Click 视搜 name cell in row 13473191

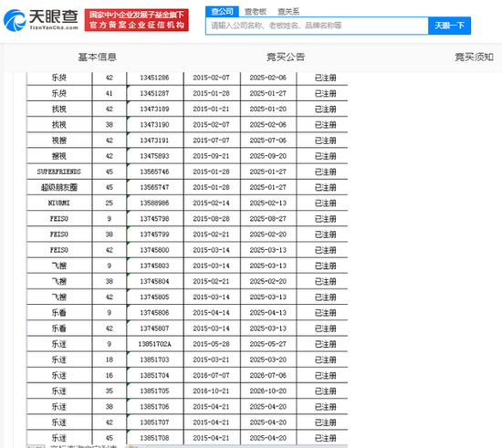pyautogui.click(x=59, y=141)
